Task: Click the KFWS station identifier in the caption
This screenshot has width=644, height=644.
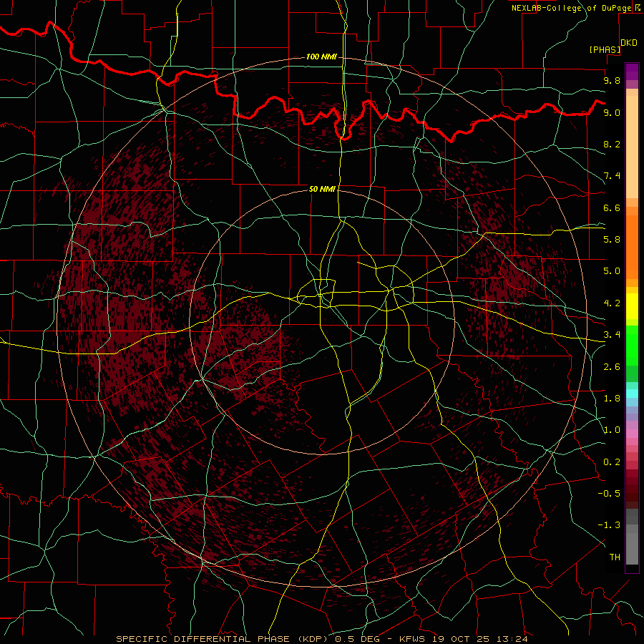Action: pos(412,639)
